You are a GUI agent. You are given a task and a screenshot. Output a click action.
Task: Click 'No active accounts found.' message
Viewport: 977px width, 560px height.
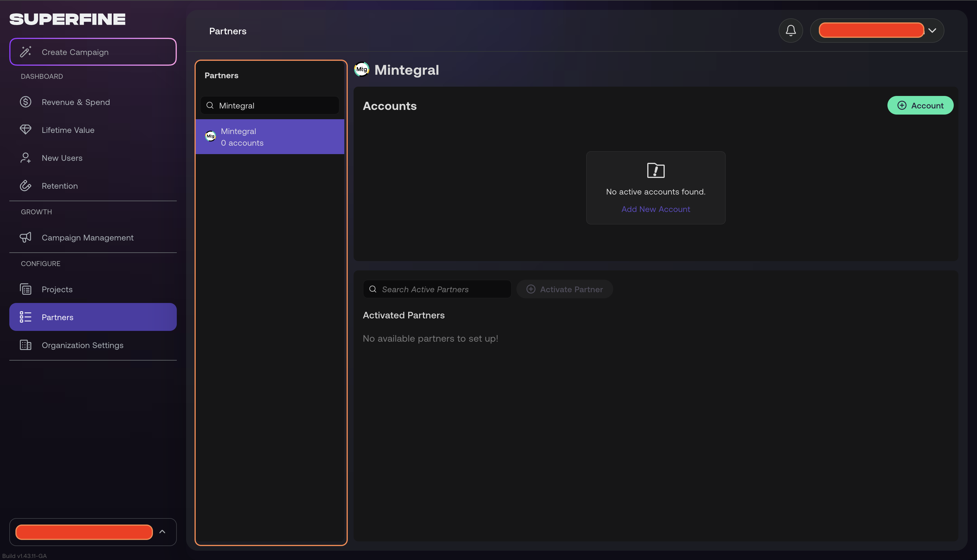click(x=655, y=192)
